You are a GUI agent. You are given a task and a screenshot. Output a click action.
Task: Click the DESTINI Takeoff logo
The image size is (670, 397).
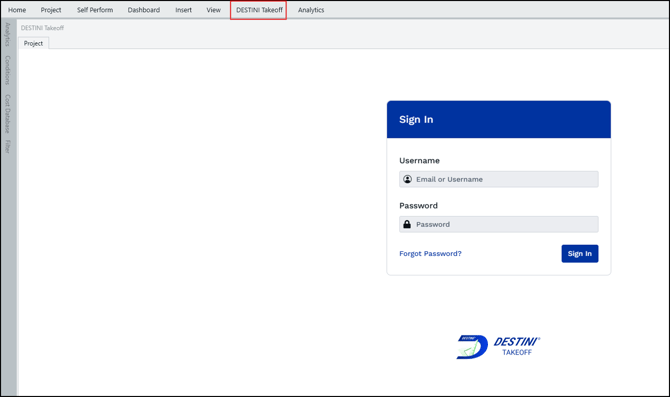[x=498, y=347]
